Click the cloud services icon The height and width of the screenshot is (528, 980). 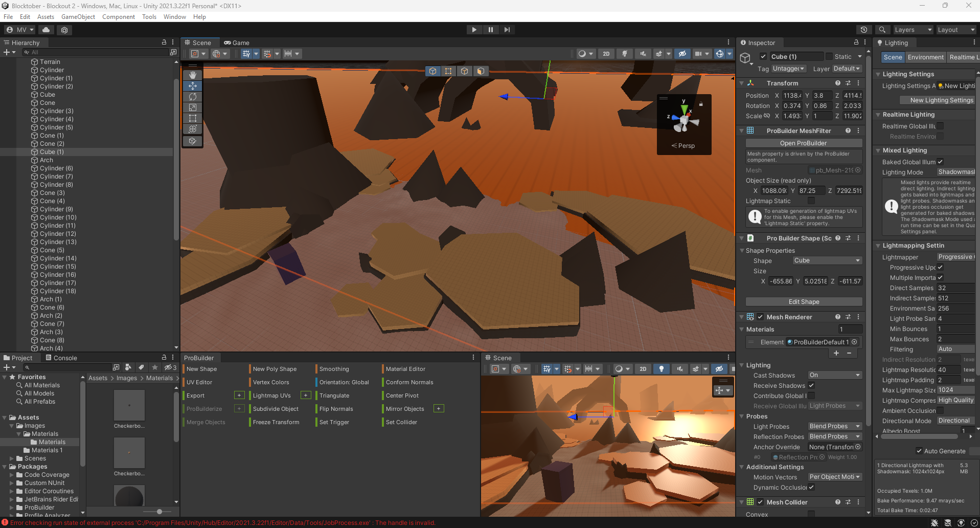(x=46, y=30)
